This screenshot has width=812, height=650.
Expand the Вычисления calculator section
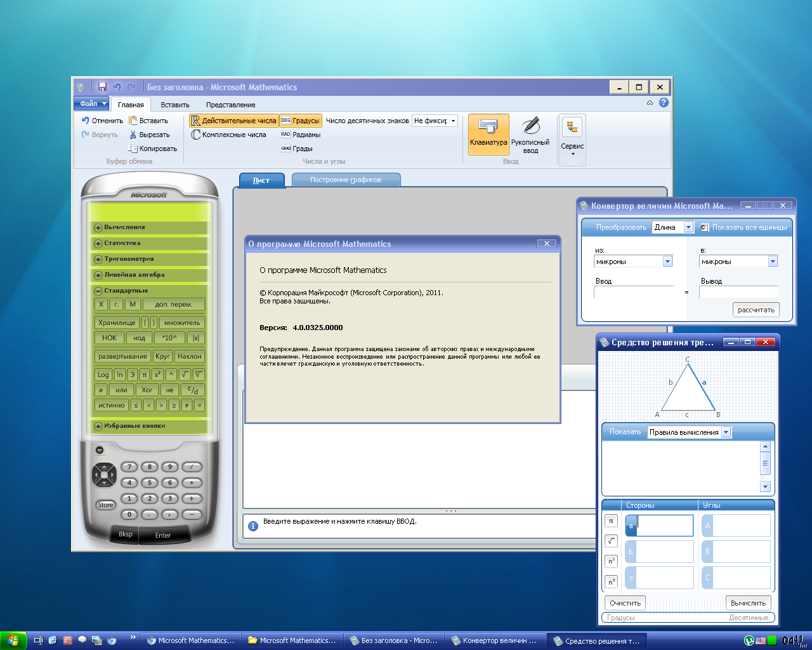click(x=98, y=227)
